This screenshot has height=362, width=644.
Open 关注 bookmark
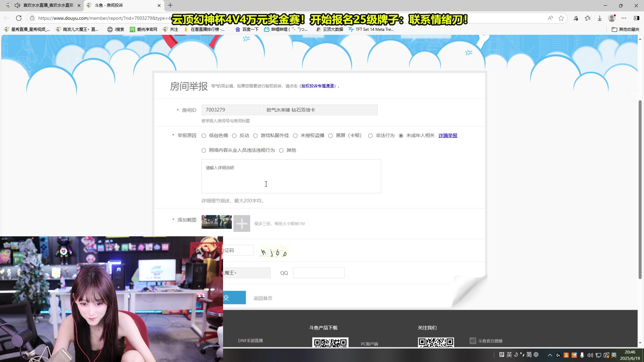(170, 29)
